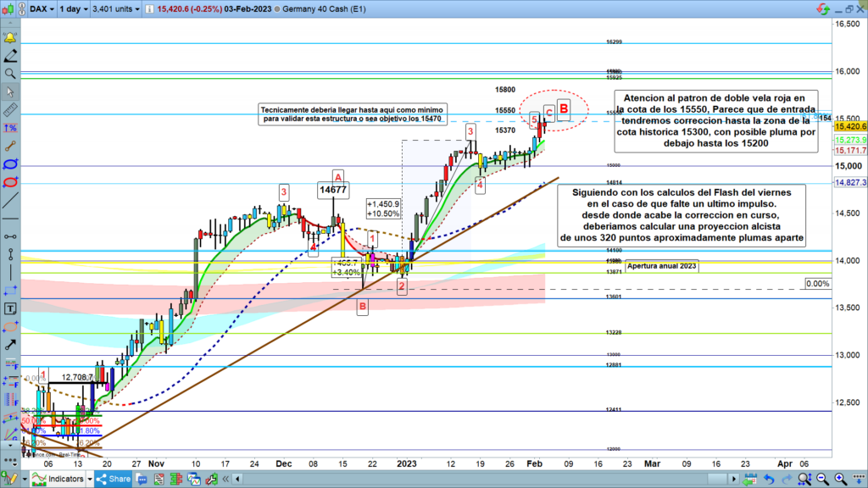Select the percent variation tool
Screen dimensions: 868x488
point(10,127)
